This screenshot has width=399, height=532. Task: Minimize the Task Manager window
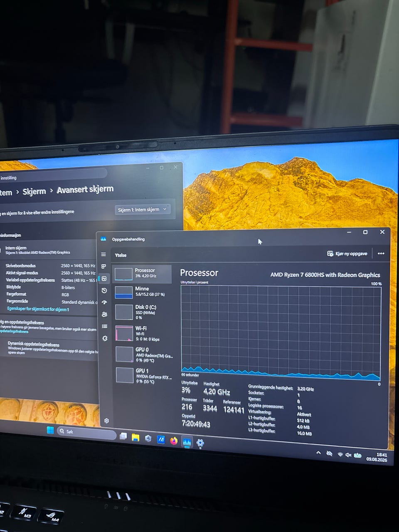coord(349,232)
